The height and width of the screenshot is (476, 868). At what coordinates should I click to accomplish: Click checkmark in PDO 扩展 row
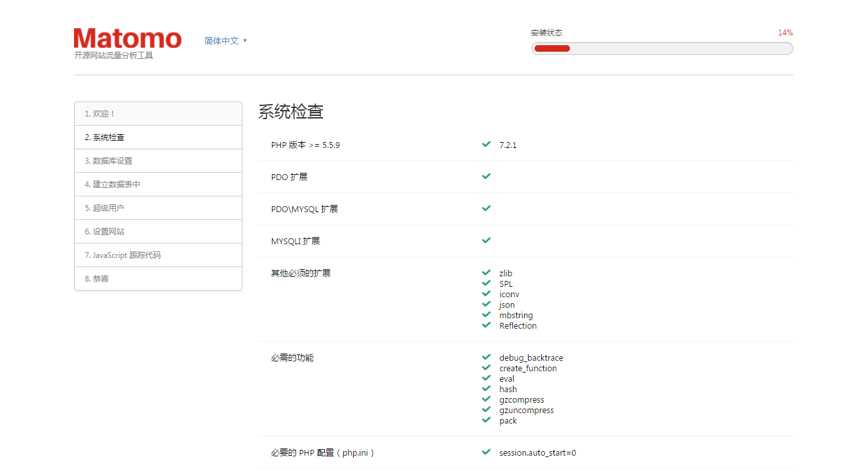click(x=486, y=176)
